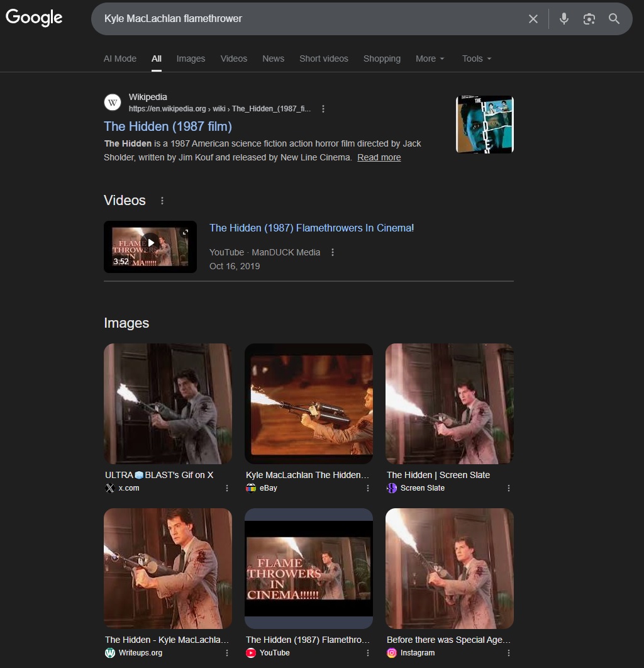
Task: Open options for YouTube image result
Action: 367,653
